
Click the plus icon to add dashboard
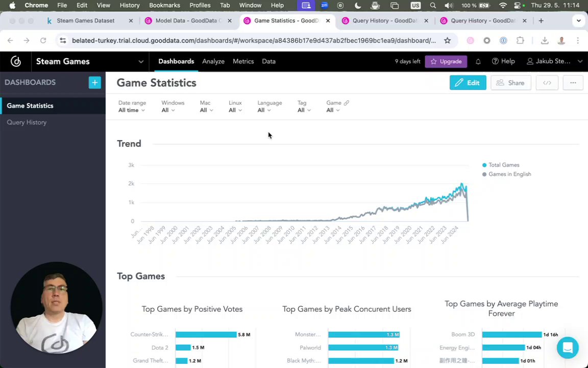tap(95, 82)
